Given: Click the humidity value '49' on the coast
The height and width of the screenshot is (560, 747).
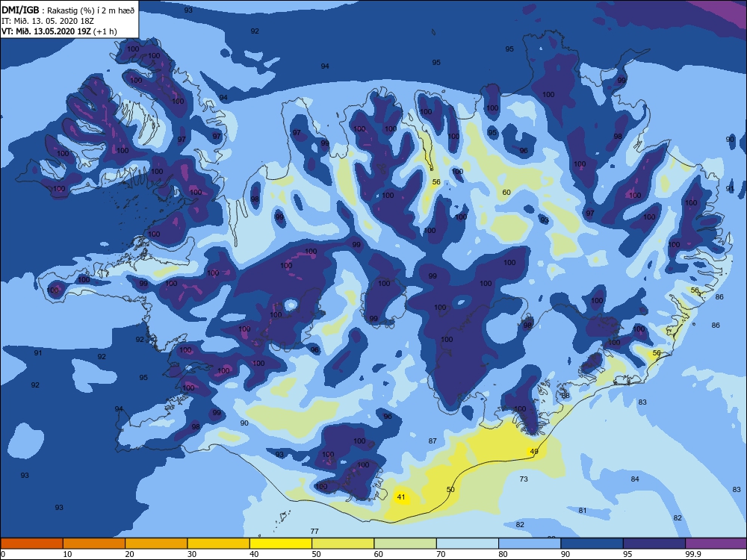Looking at the screenshot, I should point(534,452).
